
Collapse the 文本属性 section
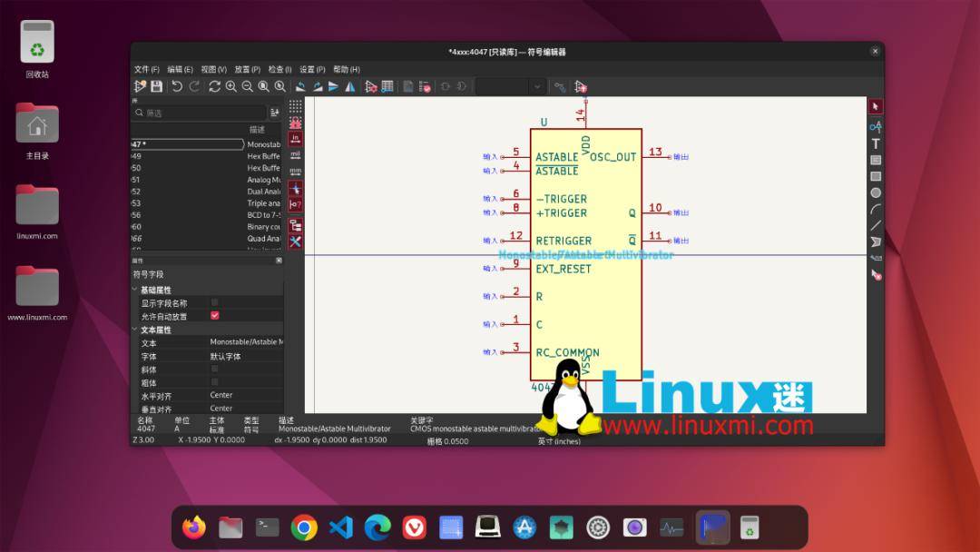click(136, 330)
